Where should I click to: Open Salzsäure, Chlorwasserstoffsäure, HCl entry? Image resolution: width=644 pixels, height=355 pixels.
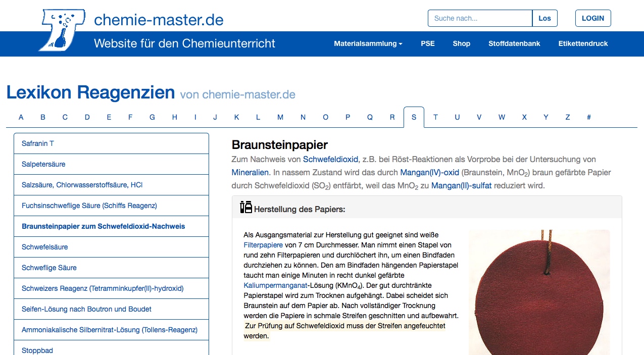pyautogui.click(x=111, y=185)
